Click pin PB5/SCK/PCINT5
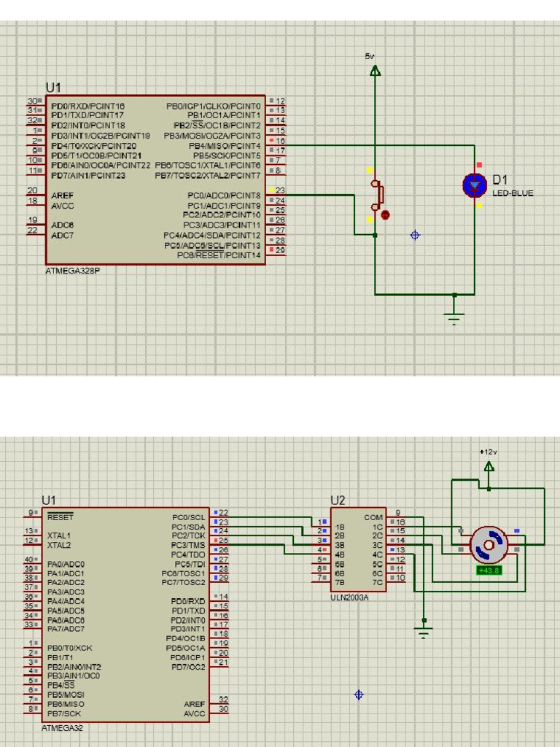Image resolution: width=560 pixels, height=747 pixels. click(x=227, y=156)
